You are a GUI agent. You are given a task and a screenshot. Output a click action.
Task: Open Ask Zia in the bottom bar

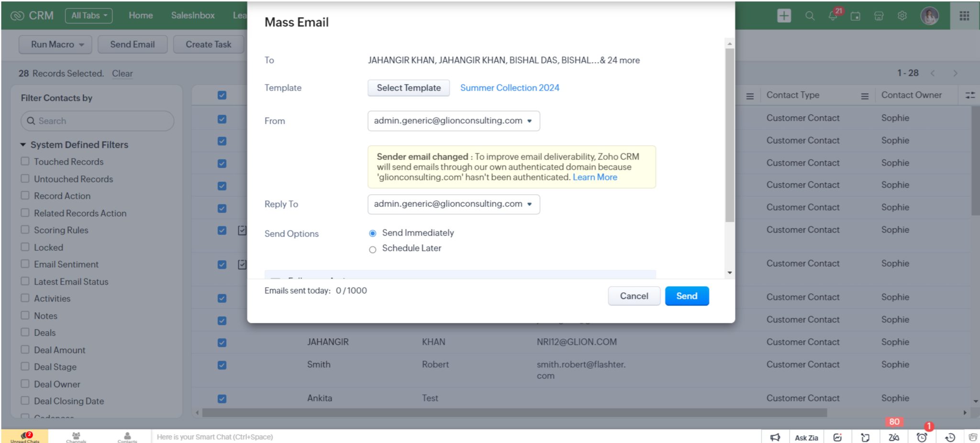point(806,438)
